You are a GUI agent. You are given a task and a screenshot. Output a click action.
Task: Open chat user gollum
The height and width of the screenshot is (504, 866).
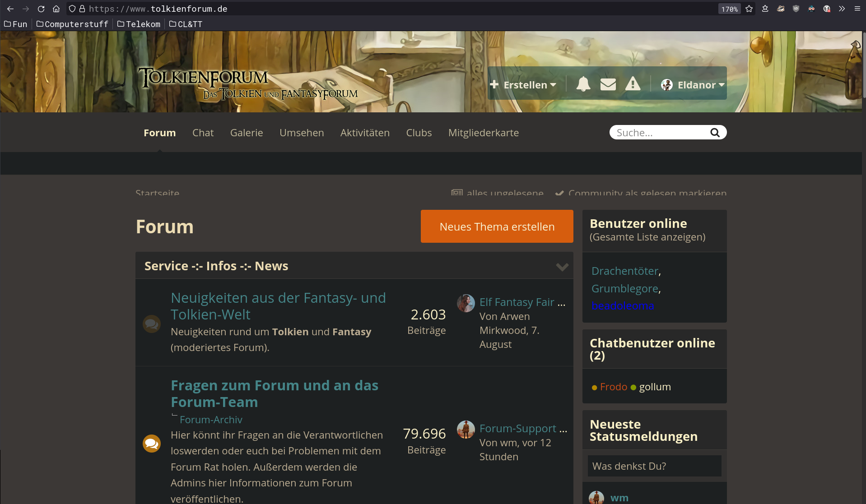tap(655, 387)
